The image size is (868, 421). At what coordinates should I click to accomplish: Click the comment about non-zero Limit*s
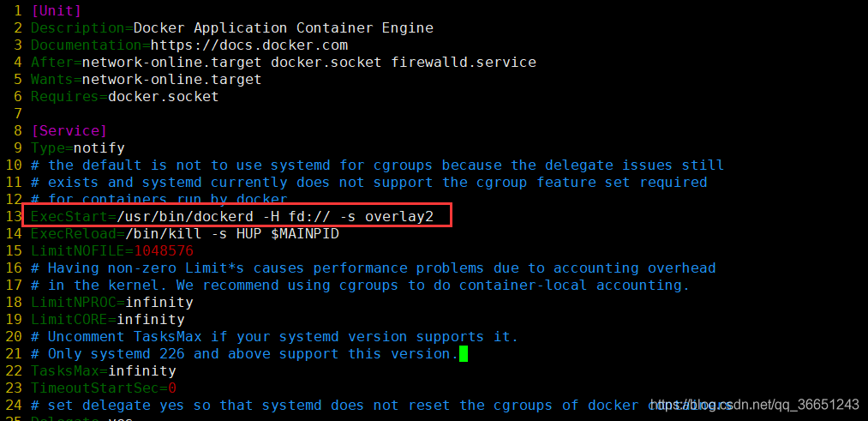[373, 268]
